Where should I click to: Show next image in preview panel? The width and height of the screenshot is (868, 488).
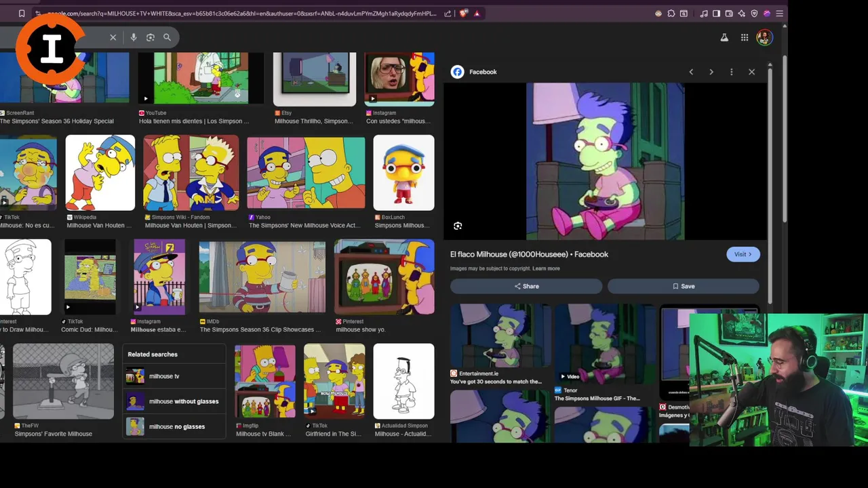(711, 72)
